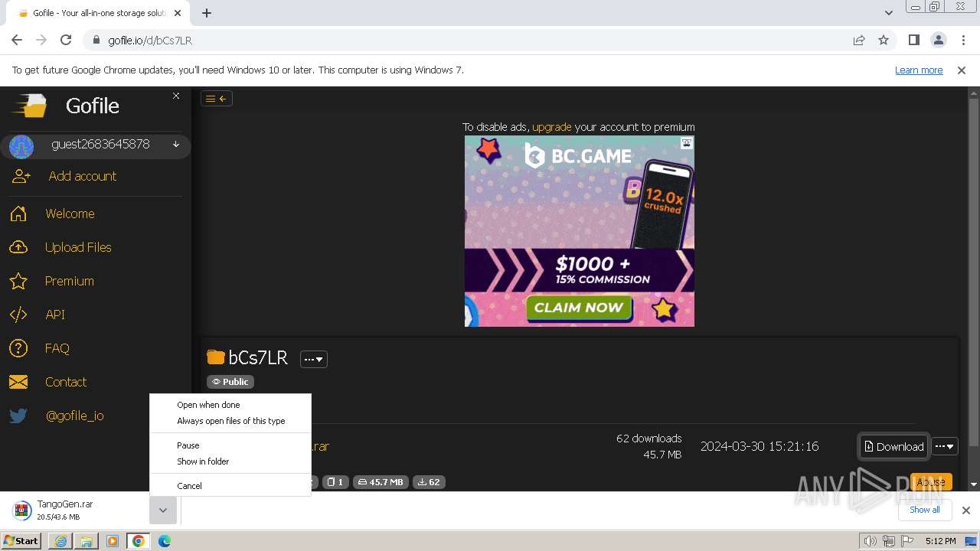
Task: Choose Pause in download menu
Action: coord(230,445)
